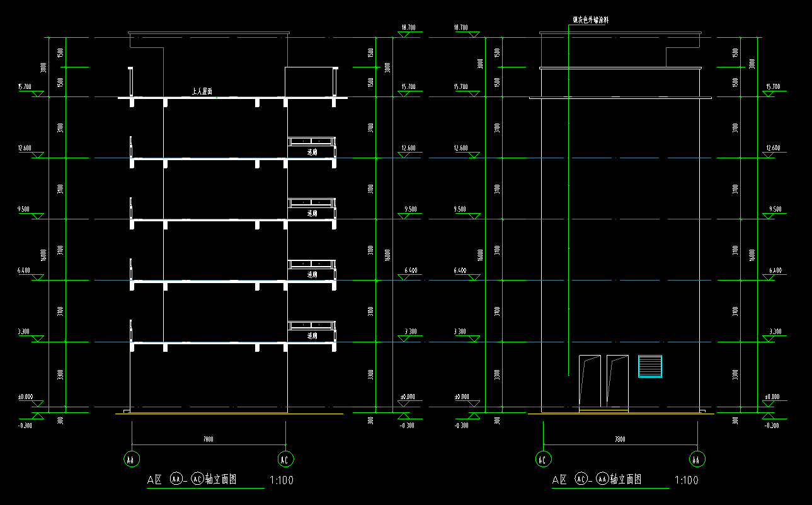Click the topmost 连廊 corridor label
Screen dimensions: 812x505
point(312,152)
